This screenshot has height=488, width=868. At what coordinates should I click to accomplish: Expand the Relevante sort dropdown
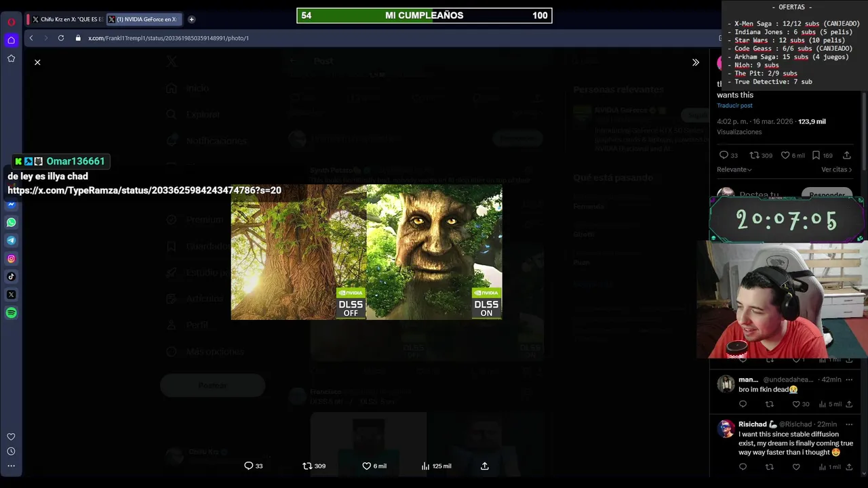734,169
